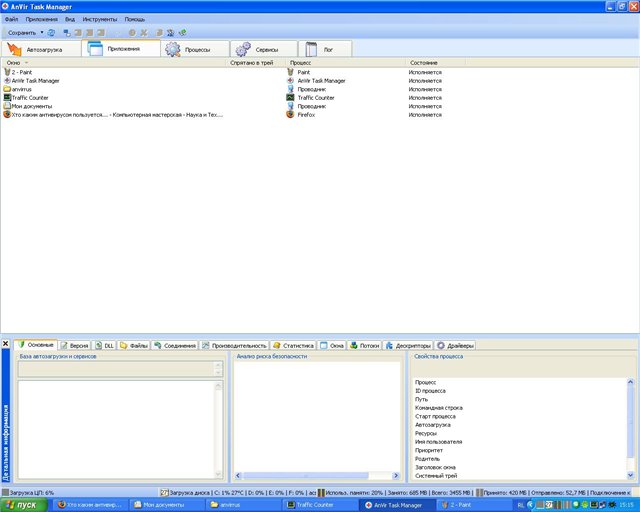Click up arrow in Свойства процесса scrollbar
Image resolution: width=640 pixels, height=512 pixels.
pyautogui.click(x=630, y=382)
